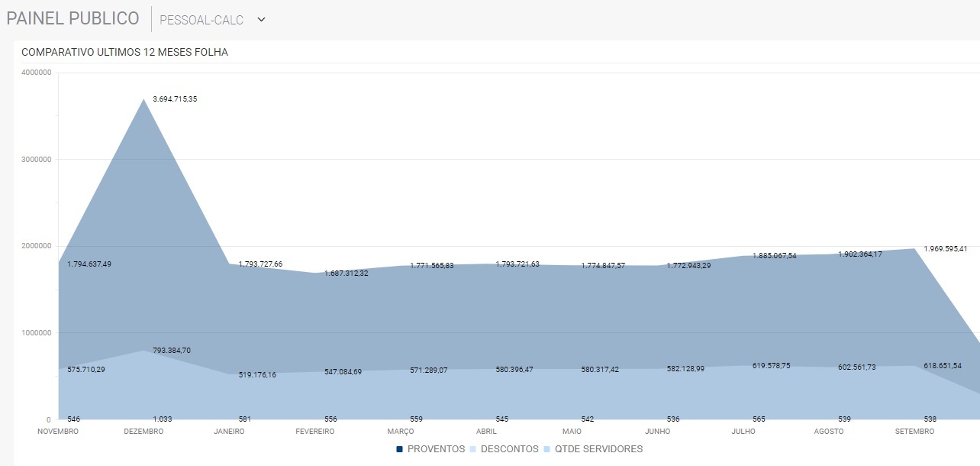The image size is (980, 466).
Task: Click the 4000000 y-axis label
Action: (x=36, y=73)
